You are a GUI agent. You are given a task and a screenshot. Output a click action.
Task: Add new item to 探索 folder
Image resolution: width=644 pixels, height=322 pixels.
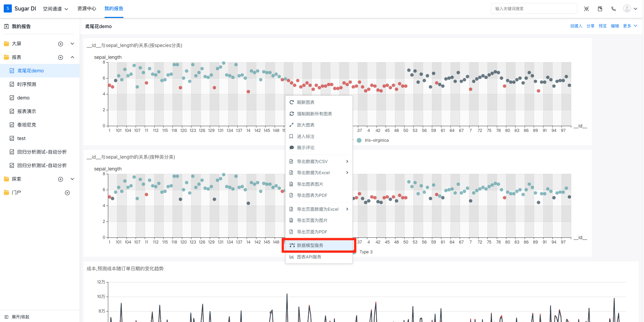pyautogui.click(x=61, y=179)
